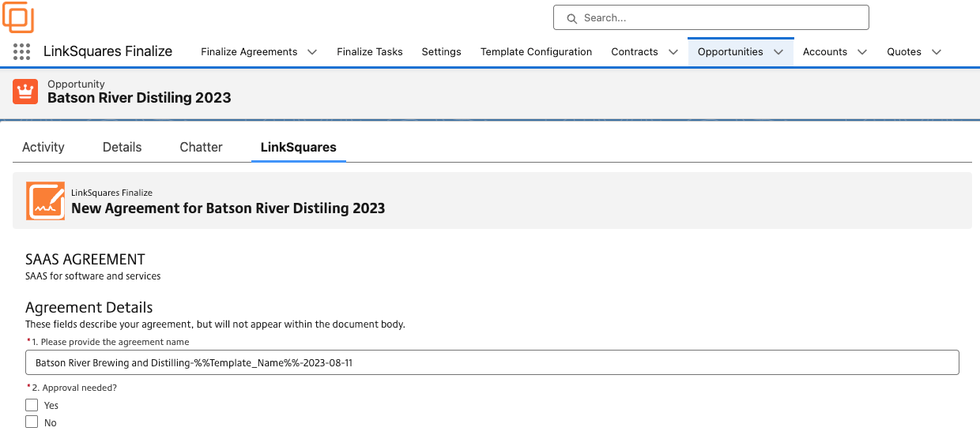Switch to the Chatter tab
The image size is (980, 435).
coord(202,147)
